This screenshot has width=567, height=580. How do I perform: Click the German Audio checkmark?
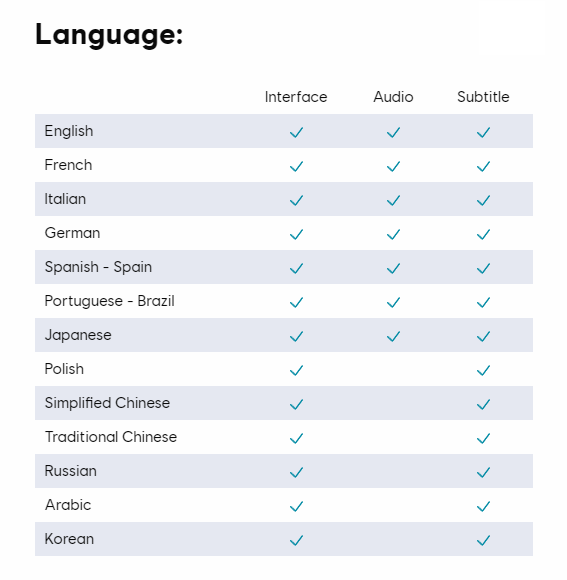[x=393, y=235]
